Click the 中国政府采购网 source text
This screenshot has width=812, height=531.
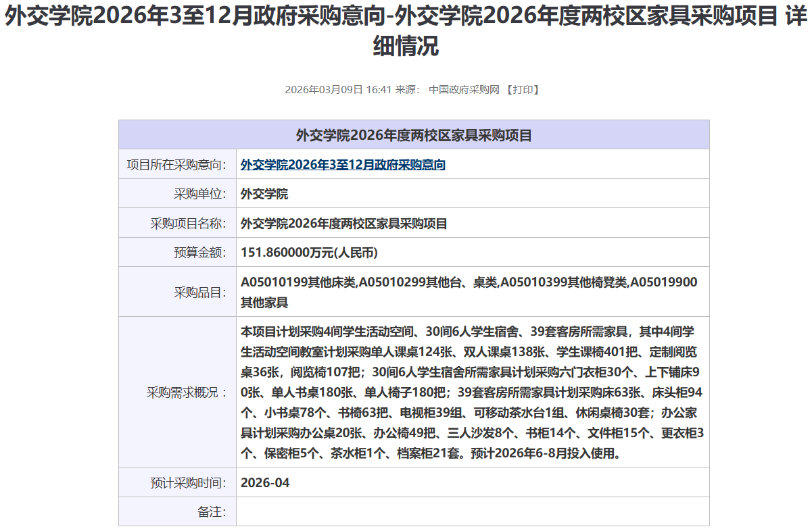[464, 90]
